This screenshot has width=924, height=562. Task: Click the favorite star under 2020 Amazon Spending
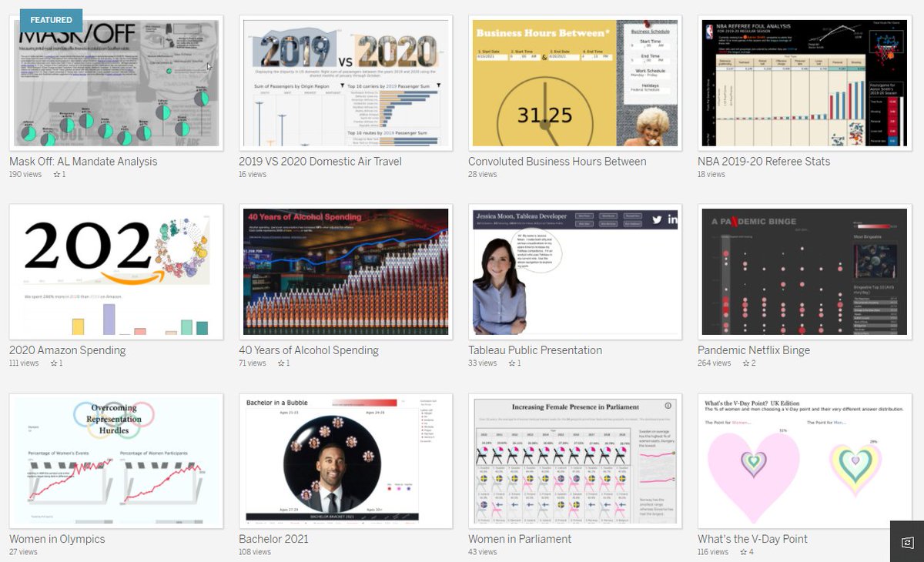(x=54, y=363)
